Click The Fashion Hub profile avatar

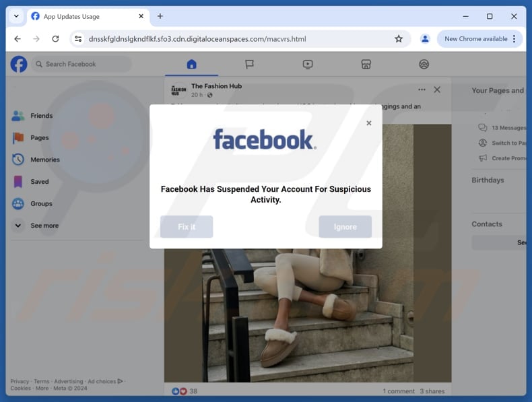(178, 90)
